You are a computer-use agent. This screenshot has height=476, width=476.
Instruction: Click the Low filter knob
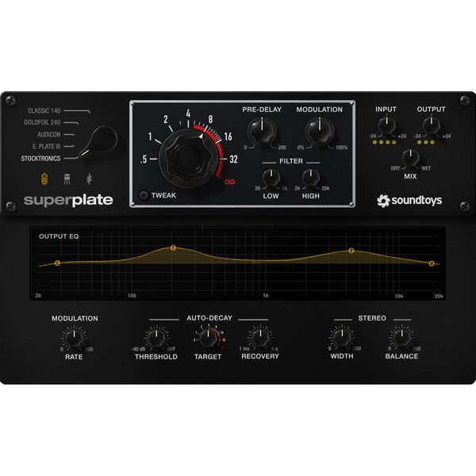click(x=271, y=178)
